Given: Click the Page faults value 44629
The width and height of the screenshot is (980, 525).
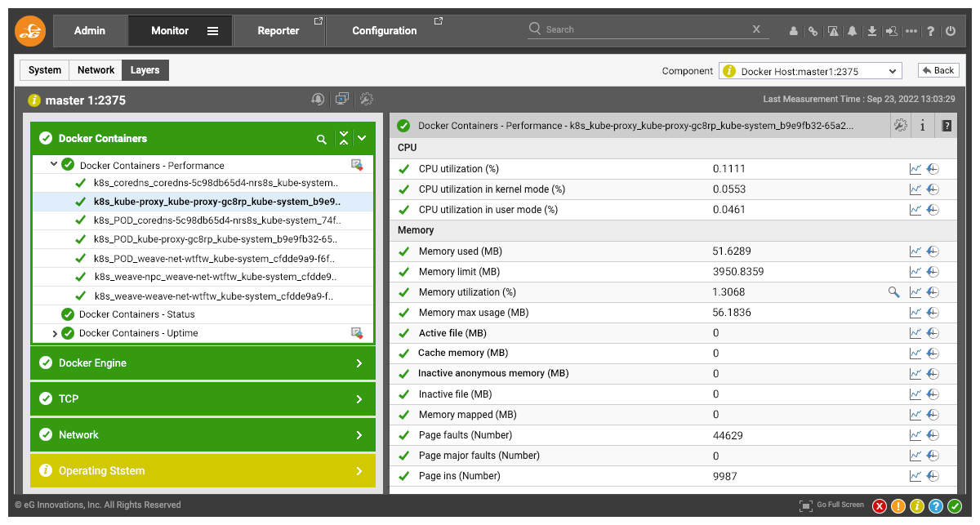Looking at the screenshot, I should [728, 435].
